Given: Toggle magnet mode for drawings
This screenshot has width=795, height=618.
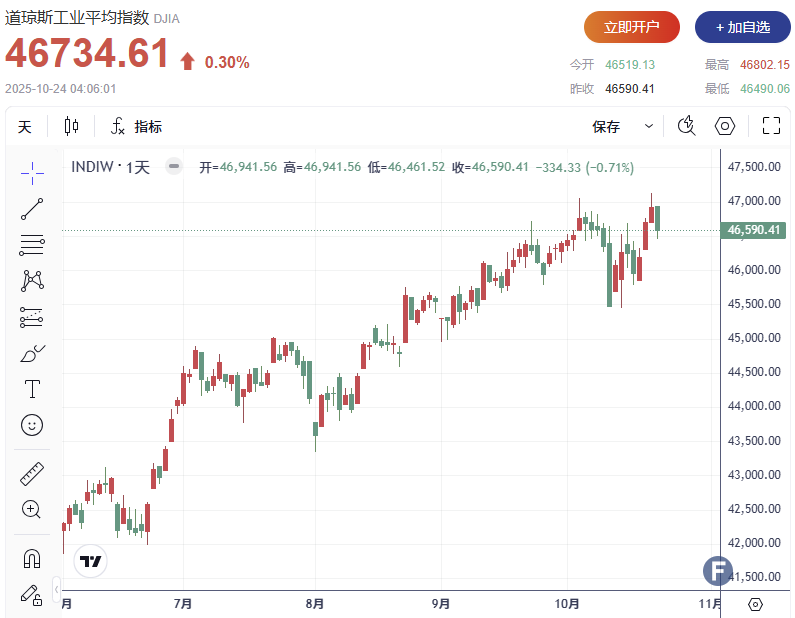Looking at the screenshot, I should pyautogui.click(x=32, y=557).
